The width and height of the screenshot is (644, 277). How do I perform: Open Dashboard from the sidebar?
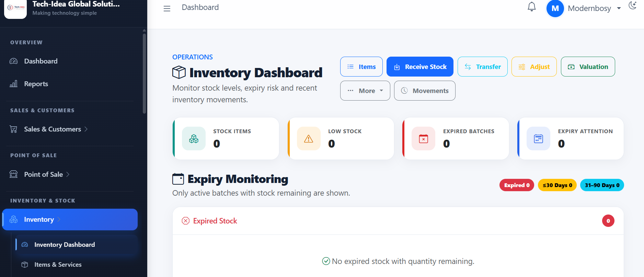coord(41,61)
